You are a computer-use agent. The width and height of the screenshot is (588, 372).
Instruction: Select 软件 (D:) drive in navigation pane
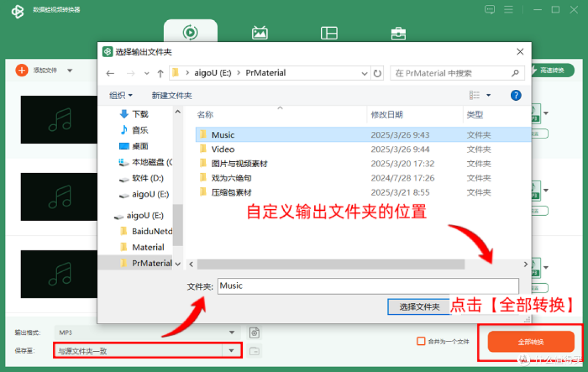(148, 178)
